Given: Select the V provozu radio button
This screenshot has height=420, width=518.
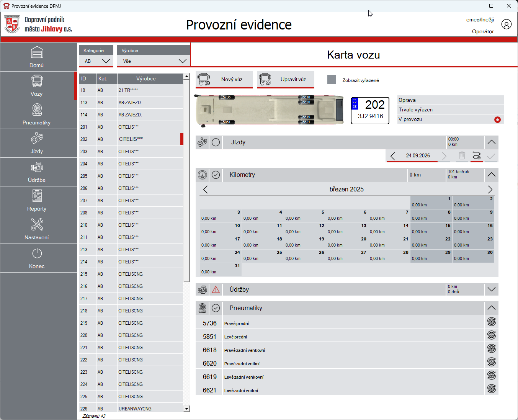Looking at the screenshot, I should pyautogui.click(x=497, y=119).
